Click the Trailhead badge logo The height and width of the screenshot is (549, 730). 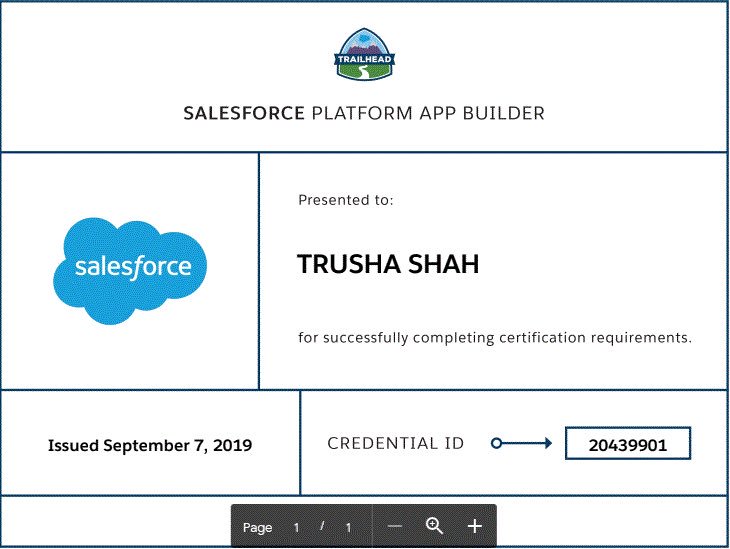tap(365, 54)
